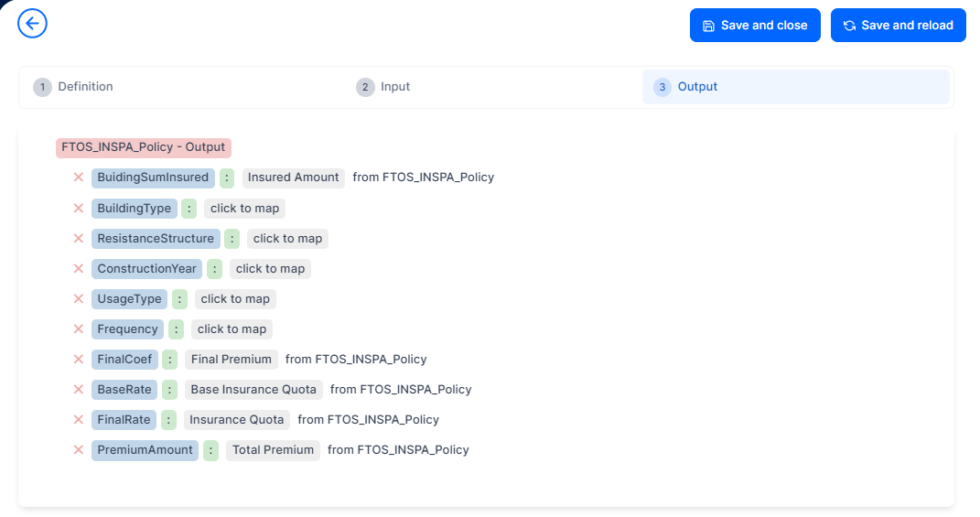Change the Insured Amount mapping
Screen dimensions: 980x517
293,178
